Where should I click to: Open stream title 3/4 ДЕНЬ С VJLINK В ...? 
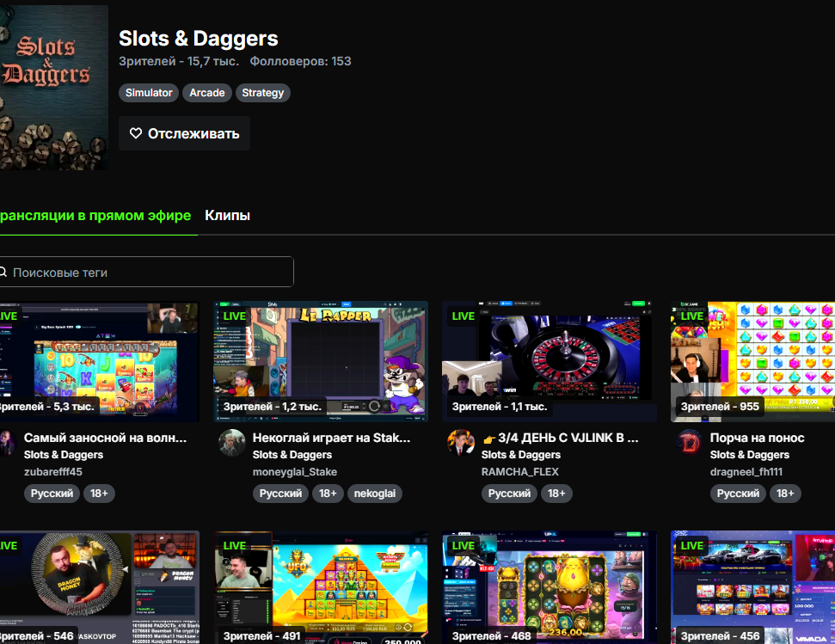(x=560, y=438)
